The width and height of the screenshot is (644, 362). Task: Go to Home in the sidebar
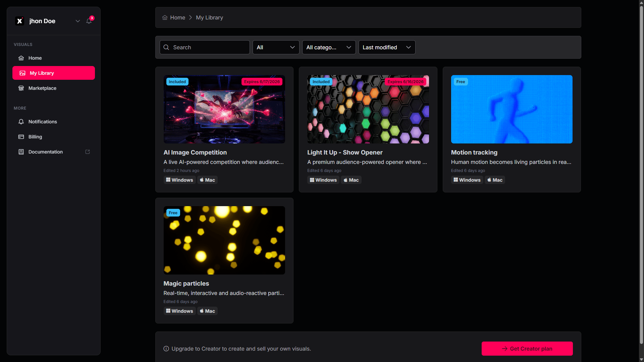pyautogui.click(x=54, y=58)
